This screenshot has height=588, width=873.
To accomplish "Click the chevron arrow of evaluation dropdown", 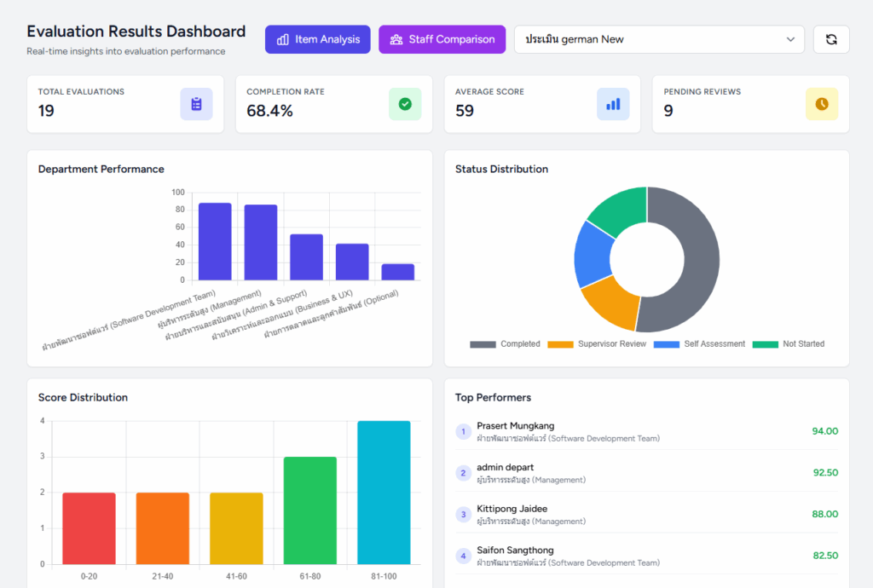I will click(x=790, y=39).
